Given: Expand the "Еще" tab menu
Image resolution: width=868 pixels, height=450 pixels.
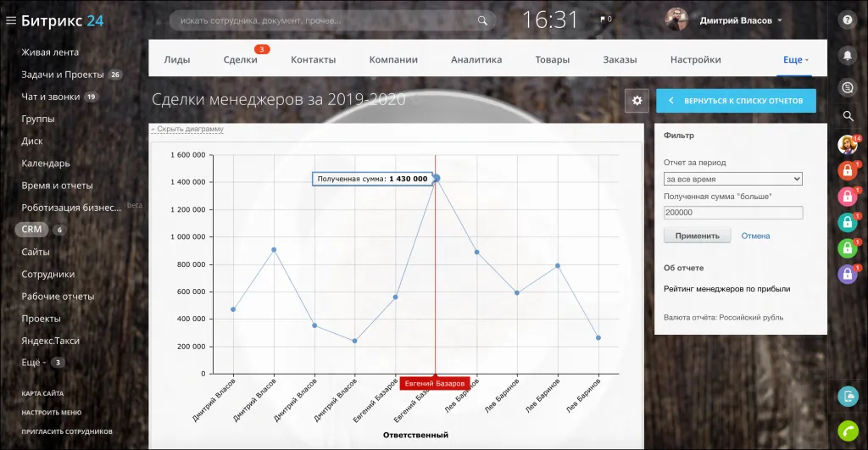Looking at the screenshot, I should (x=796, y=60).
